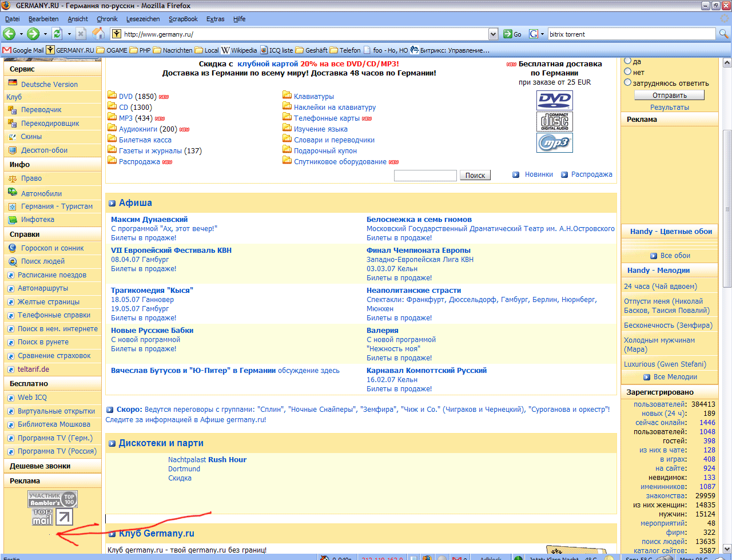
Task: Open the Google search engine selector dropdown
Action: pyautogui.click(x=536, y=34)
